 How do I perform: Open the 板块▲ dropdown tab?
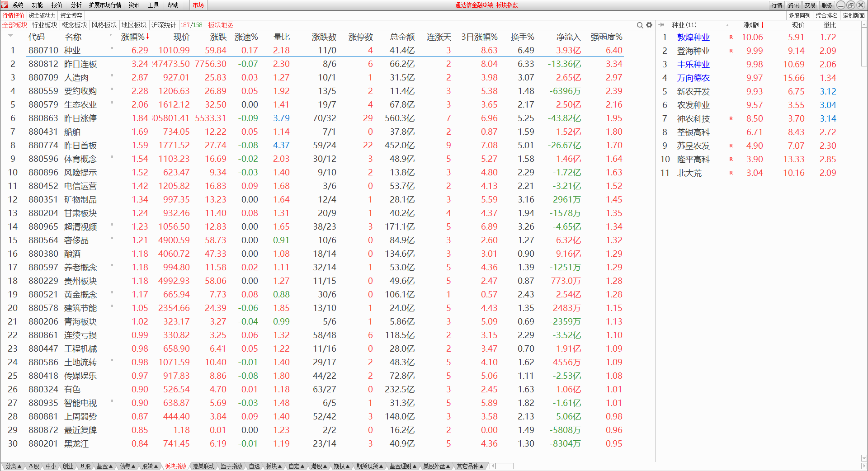pos(274,466)
